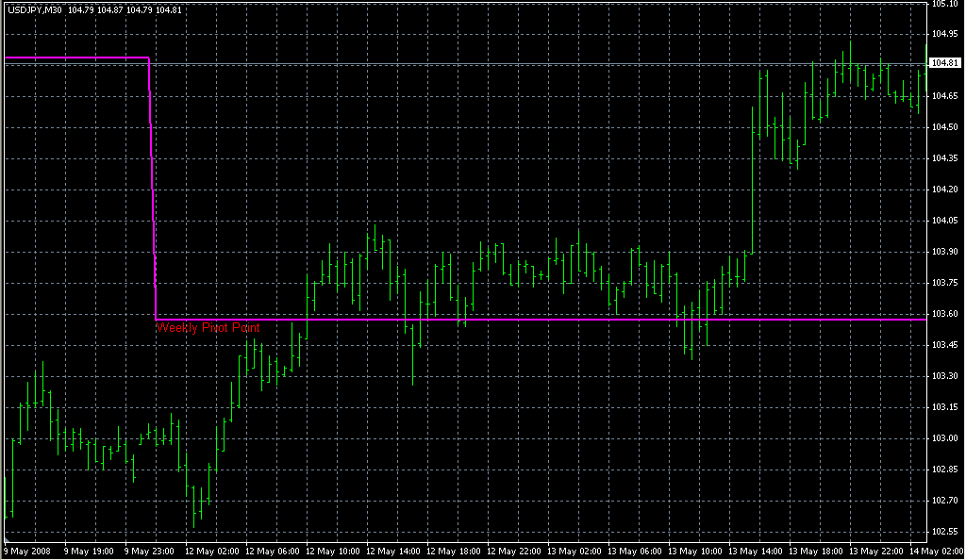966x560 pixels.
Task: Click the 103.60 price level label
Action: coord(944,314)
